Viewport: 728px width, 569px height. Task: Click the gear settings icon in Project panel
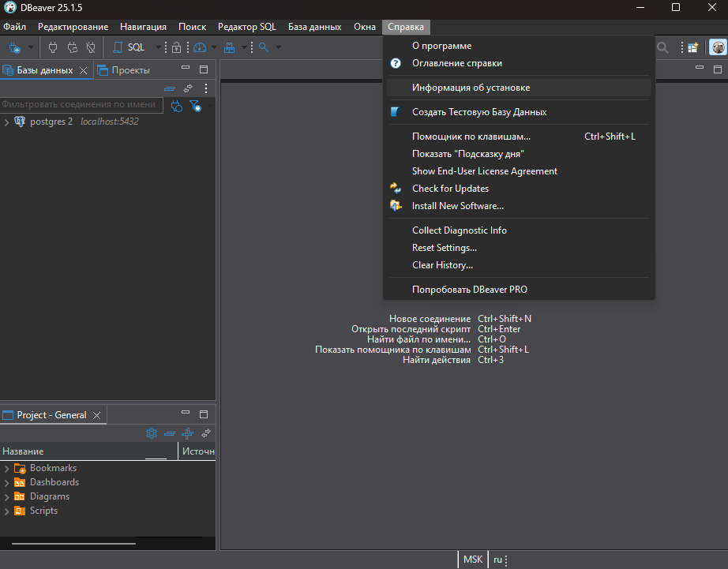(x=152, y=433)
